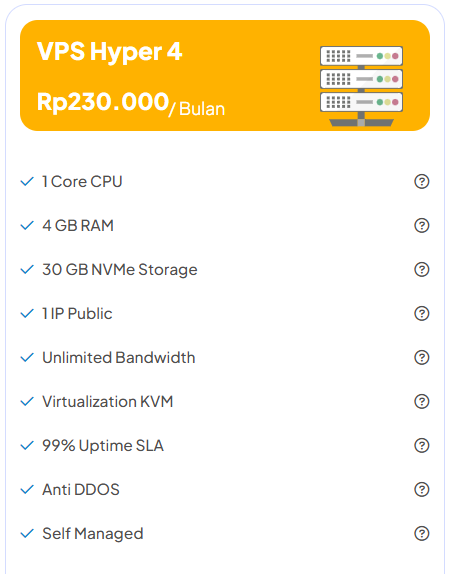The width and height of the screenshot is (454, 574).
Task: Select the VPS Hyper 4 title
Action: point(109,52)
